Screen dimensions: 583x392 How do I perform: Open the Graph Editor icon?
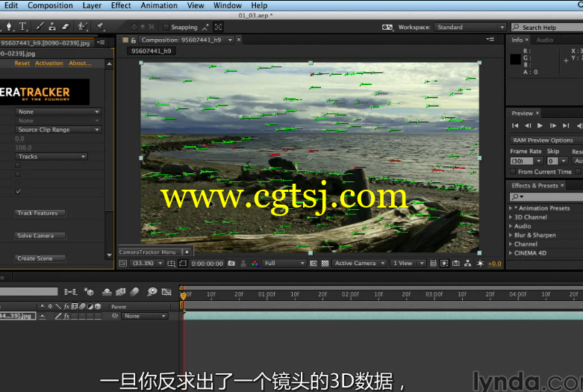coord(166,292)
